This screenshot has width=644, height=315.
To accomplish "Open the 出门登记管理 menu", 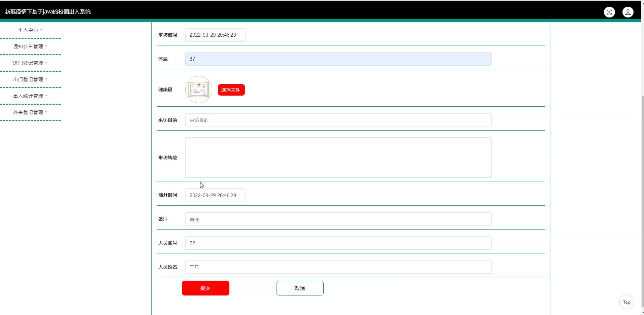I will 30,79.
